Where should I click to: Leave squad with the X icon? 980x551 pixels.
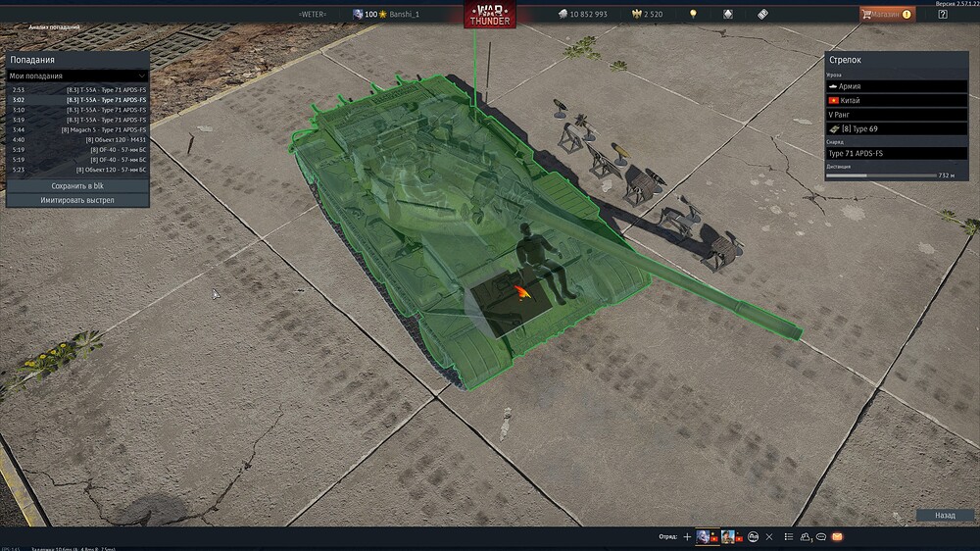769,536
